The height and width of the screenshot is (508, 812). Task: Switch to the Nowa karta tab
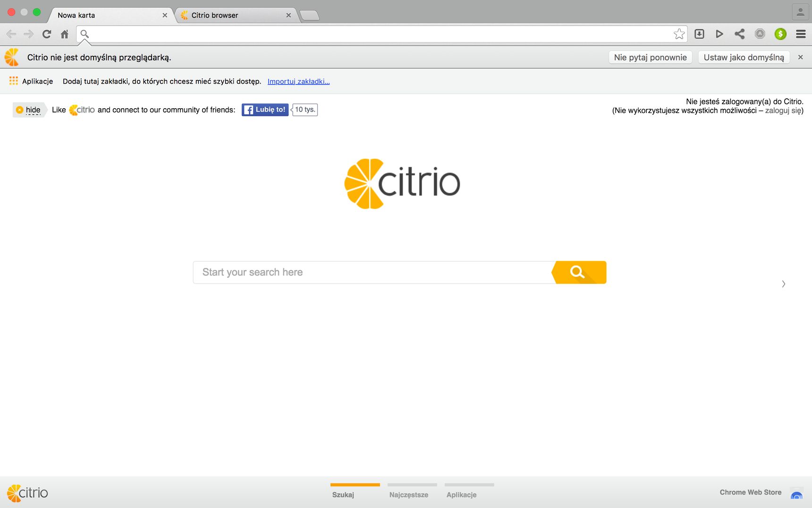click(x=111, y=15)
